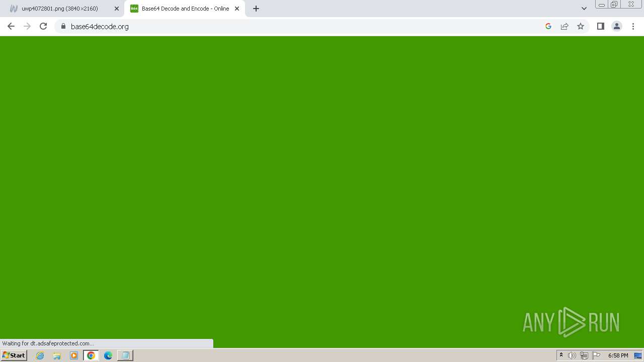644x362 pixels.
Task: Click the Show desktop tray button
Action: click(x=638, y=355)
